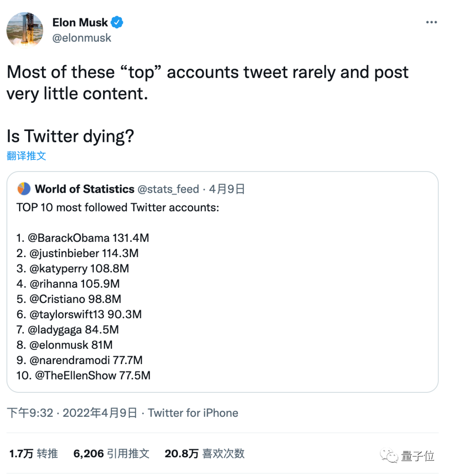Click the @stats_feed handle
449x476 pixels.
[x=168, y=189]
